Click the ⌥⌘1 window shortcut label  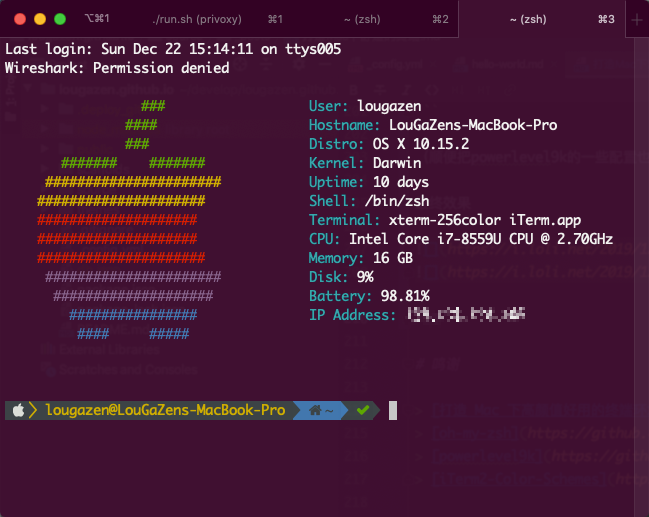click(x=97, y=19)
